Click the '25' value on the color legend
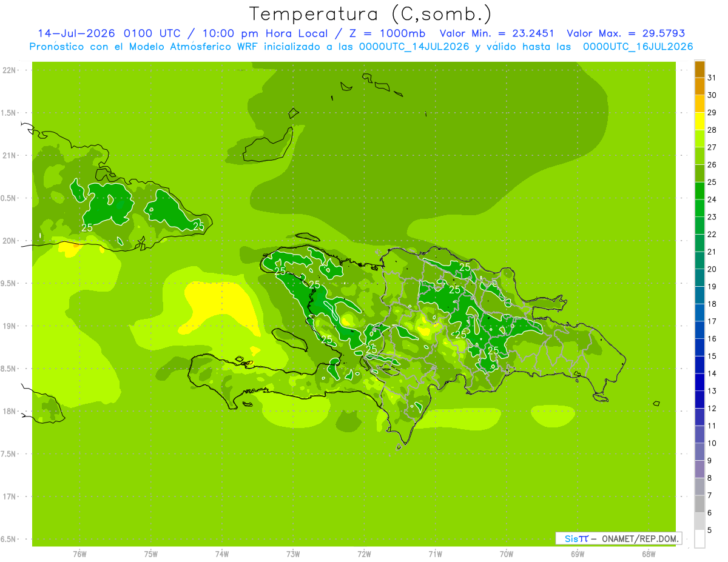This screenshot has height=562, width=728. [712, 182]
